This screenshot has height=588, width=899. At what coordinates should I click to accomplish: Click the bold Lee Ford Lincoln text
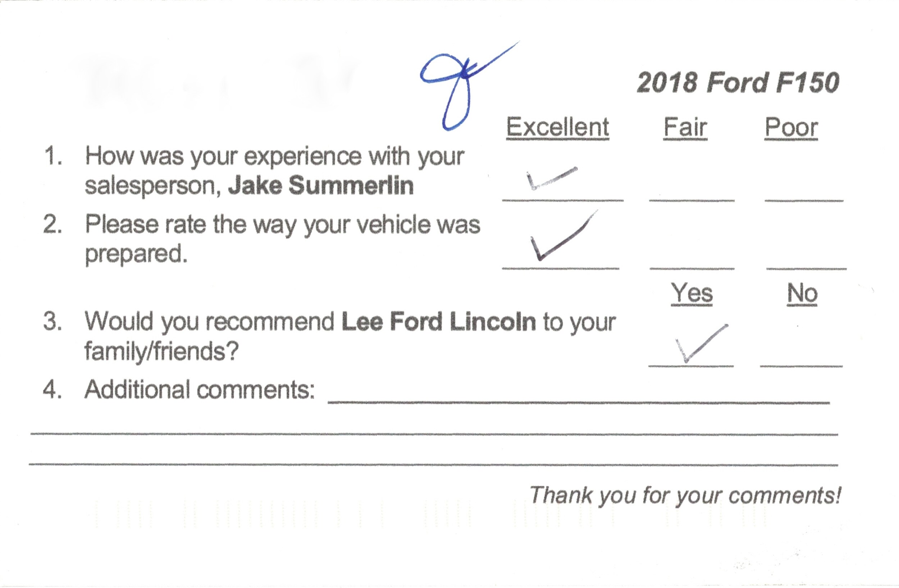pyautogui.click(x=439, y=321)
